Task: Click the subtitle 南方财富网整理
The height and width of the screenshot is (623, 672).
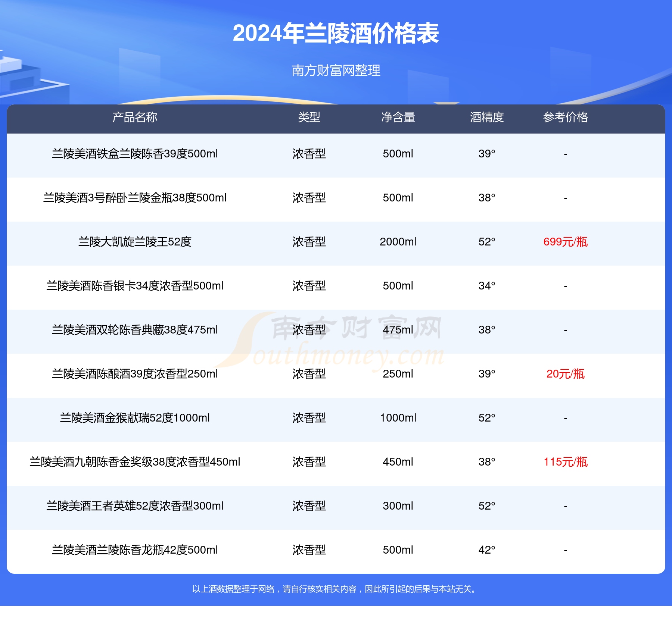Action: 336,70
